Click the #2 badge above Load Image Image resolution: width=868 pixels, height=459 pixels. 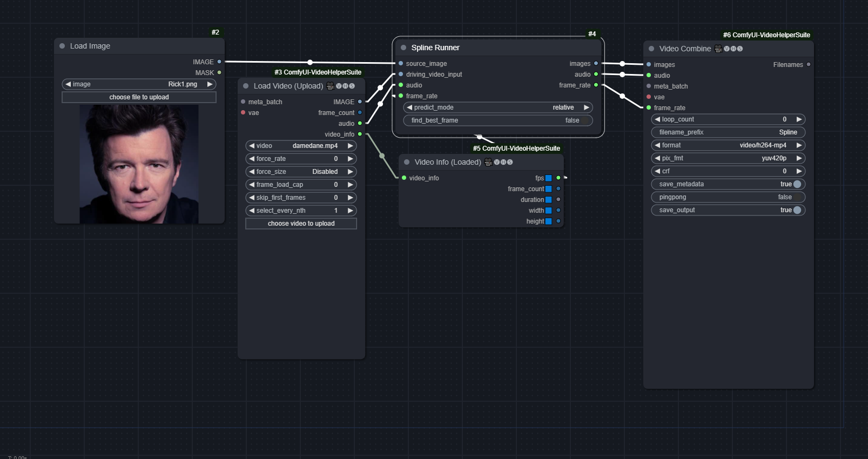216,32
